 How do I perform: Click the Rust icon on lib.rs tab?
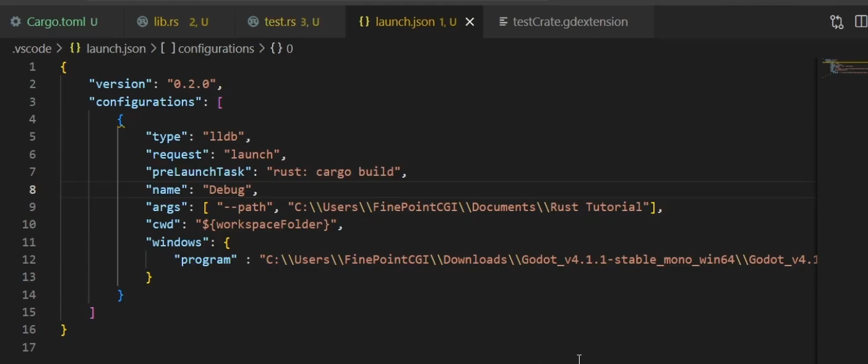[142, 22]
